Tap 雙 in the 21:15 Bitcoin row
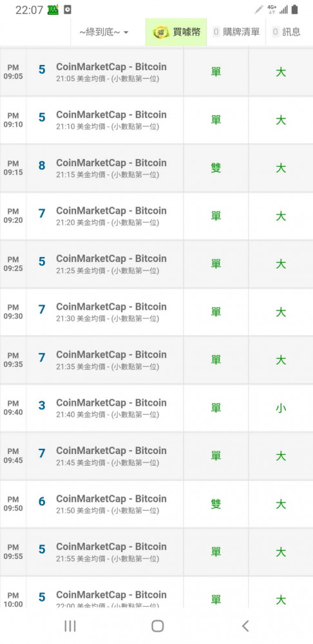Viewport: 313px width, 644px height. [x=216, y=168]
